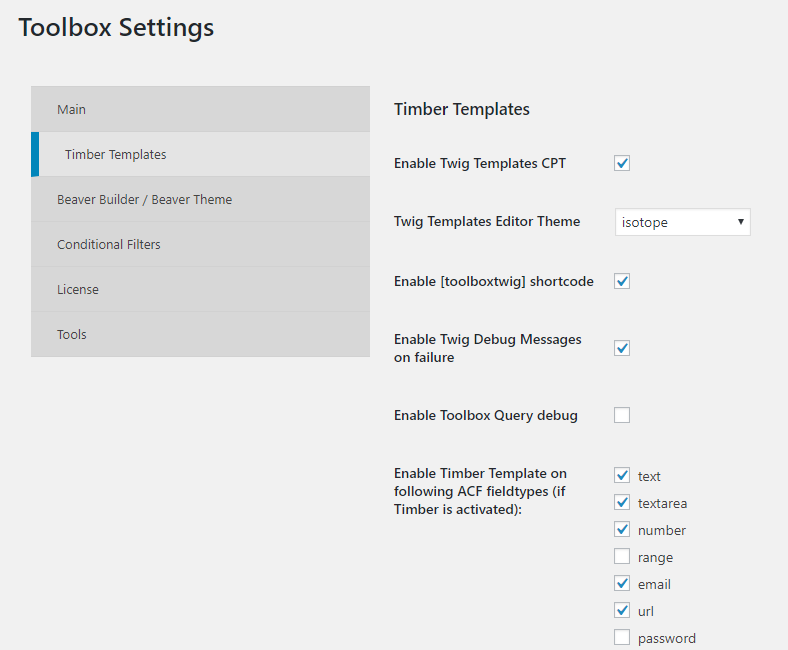Toggle the url fieldtype checkbox
Viewport: 788px width, 650px height.
(x=622, y=611)
